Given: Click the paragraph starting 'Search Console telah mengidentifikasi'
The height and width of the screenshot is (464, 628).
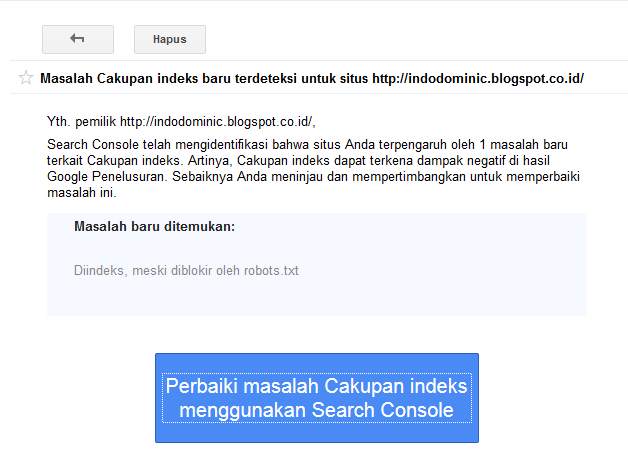Looking at the screenshot, I should coord(314,168).
